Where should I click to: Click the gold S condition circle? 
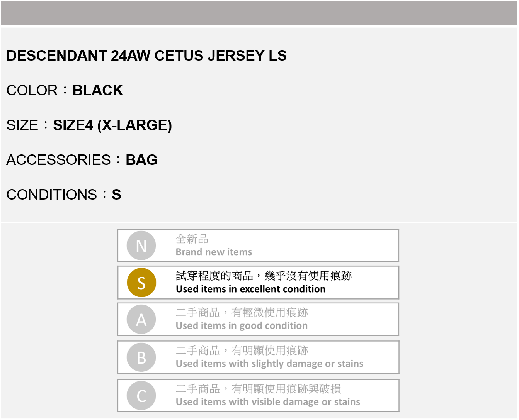point(141,283)
